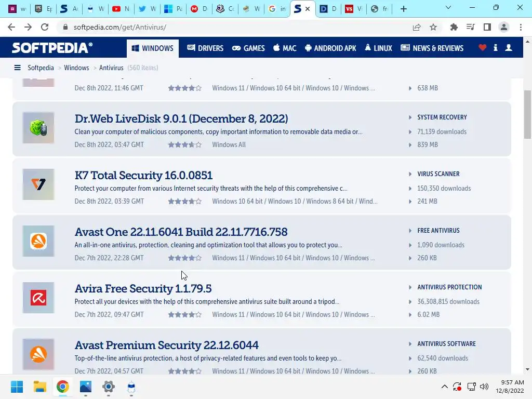Click the ANTIVIRUS PROTECTION category link
Viewport: 532px width, 399px height.
click(x=449, y=287)
